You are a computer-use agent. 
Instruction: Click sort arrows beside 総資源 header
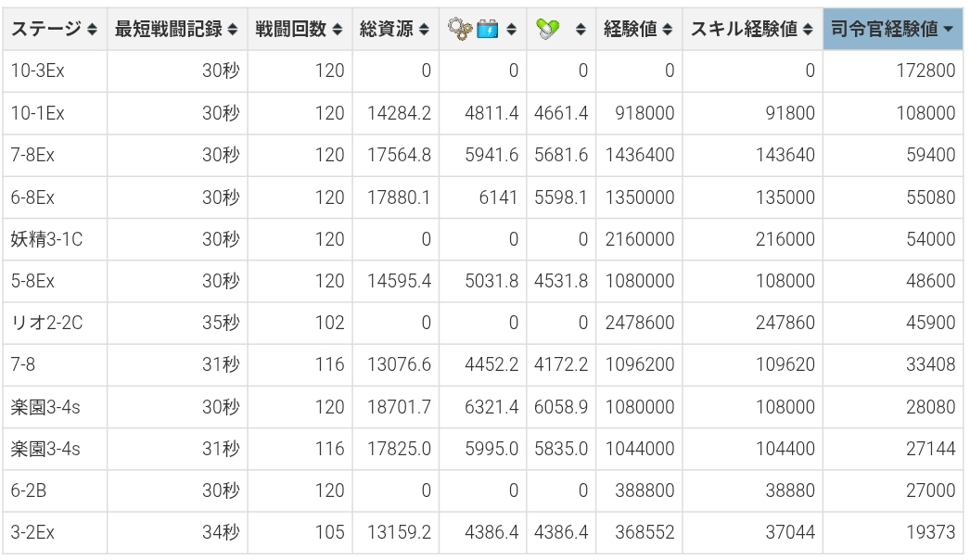[x=424, y=30]
